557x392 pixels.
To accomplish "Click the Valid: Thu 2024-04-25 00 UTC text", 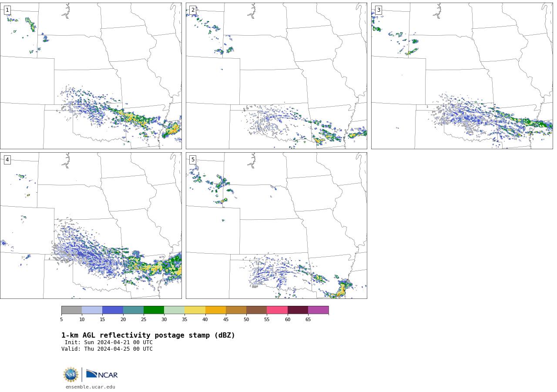I will tap(107, 349).
